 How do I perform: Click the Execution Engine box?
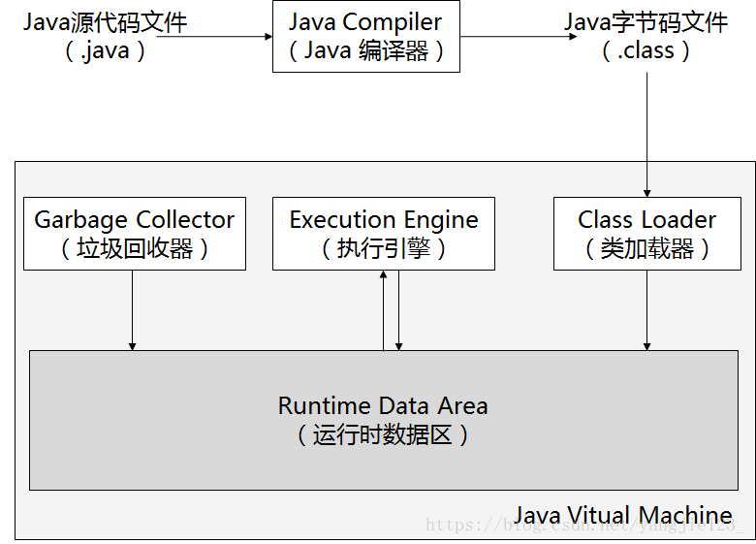point(384,234)
